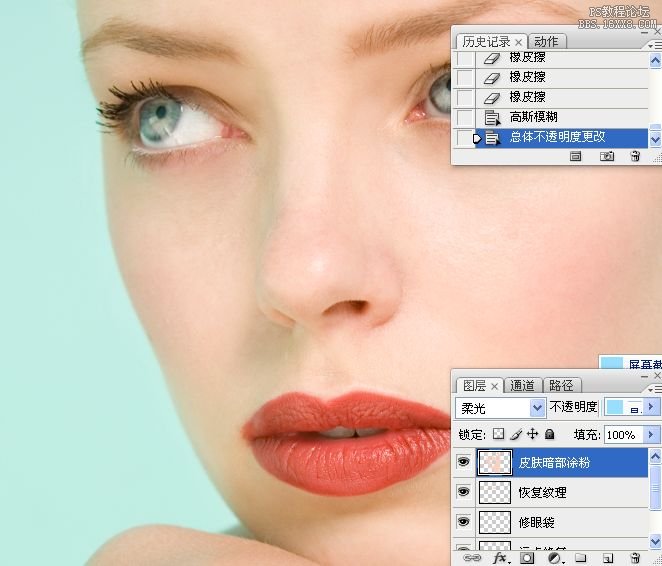Open the 填充 slider arrow

pos(651,434)
